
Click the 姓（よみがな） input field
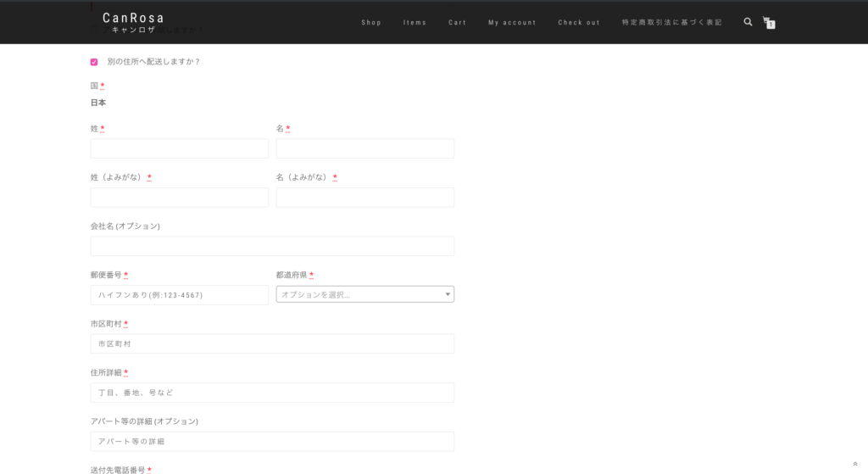(180, 197)
